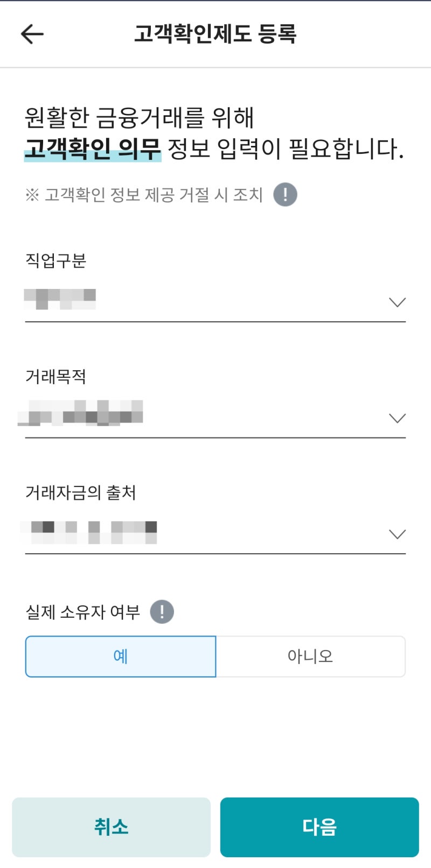Open the 거래자금의 출처 dropdown chevron
Image resolution: width=431 pixels, height=868 pixels.
point(397,534)
